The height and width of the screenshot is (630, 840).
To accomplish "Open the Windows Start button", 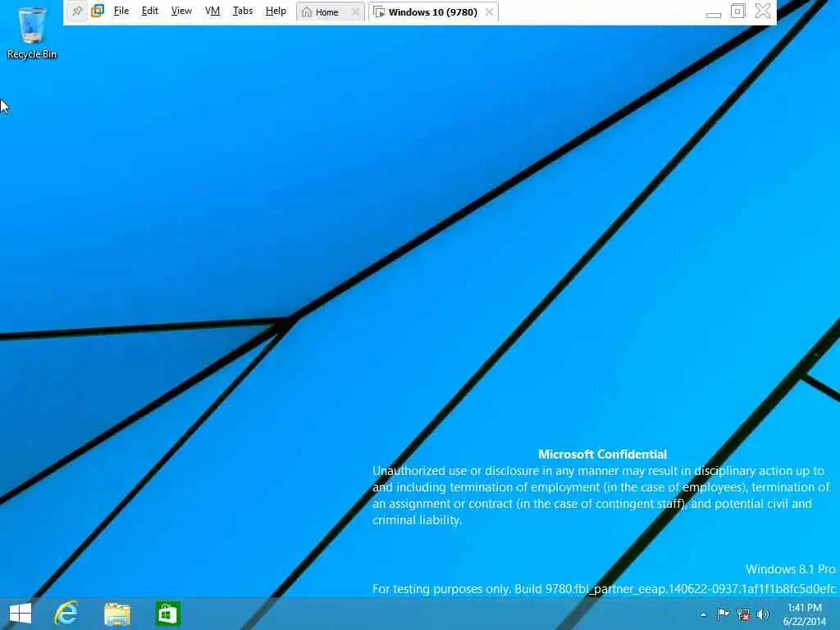I will click(21, 614).
